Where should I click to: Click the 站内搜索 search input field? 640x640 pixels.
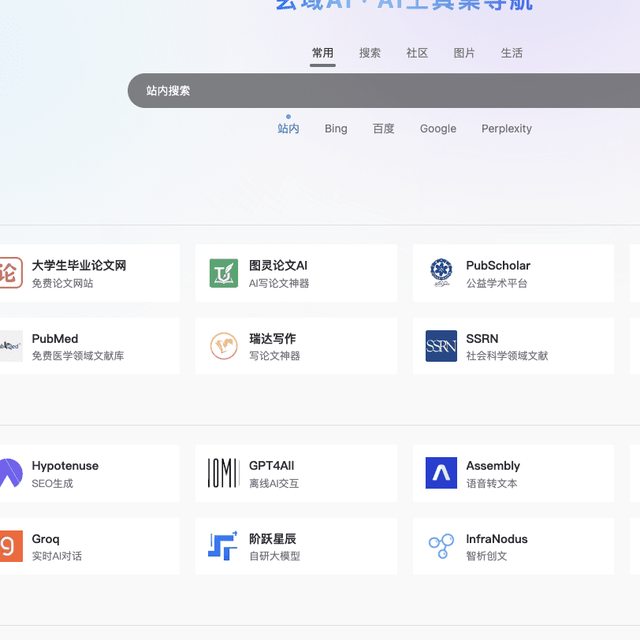(384, 91)
